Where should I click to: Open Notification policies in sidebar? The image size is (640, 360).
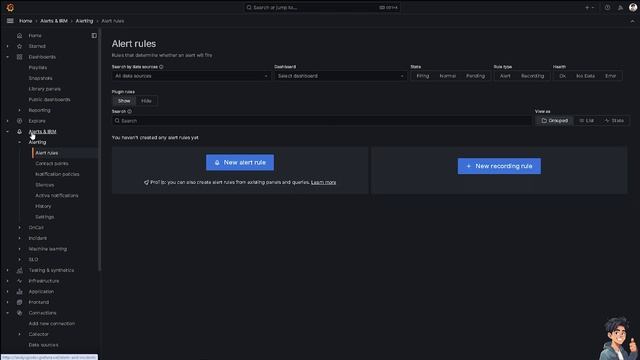(x=57, y=174)
